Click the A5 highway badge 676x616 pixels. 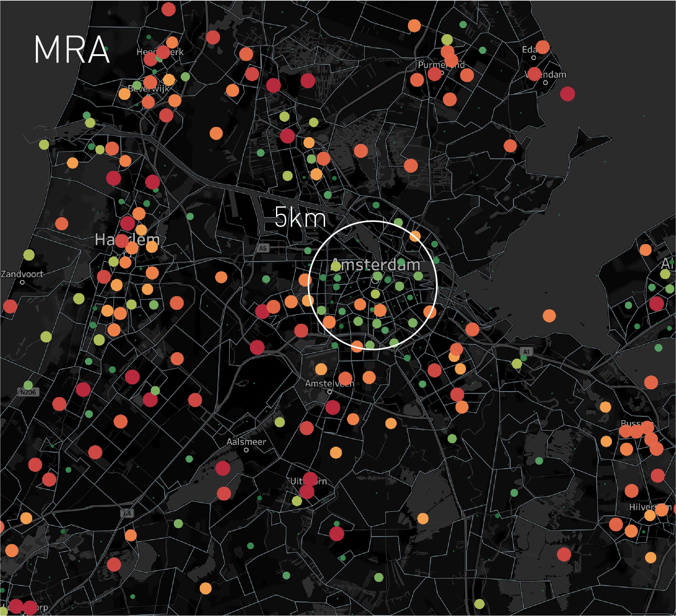pyautogui.click(x=263, y=248)
